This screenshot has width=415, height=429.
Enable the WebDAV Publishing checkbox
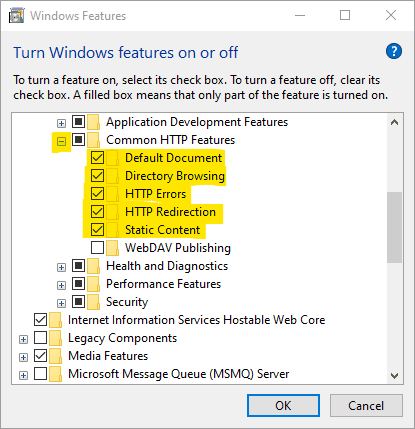coord(97,248)
